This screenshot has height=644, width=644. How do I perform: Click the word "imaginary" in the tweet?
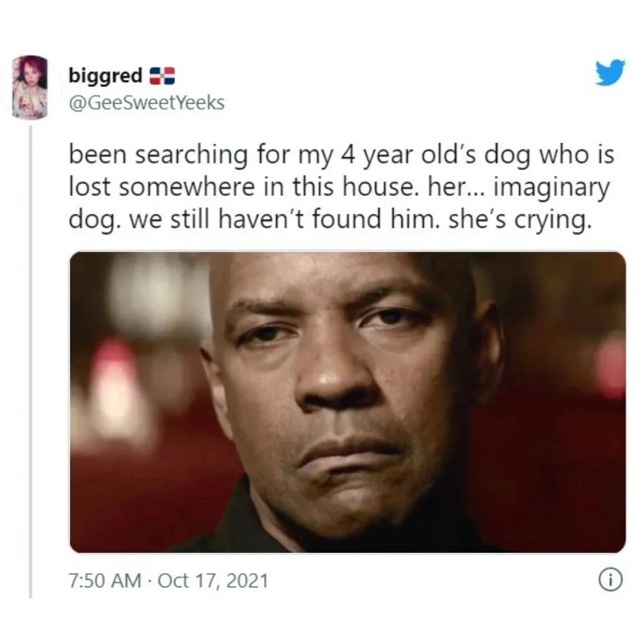pyautogui.click(x=552, y=189)
